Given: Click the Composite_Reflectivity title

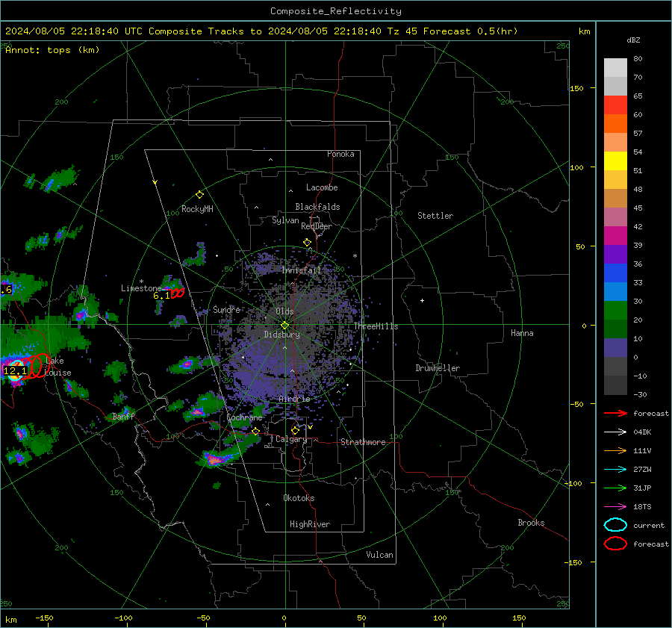Looking at the screenshot, I should pos(336,11).
